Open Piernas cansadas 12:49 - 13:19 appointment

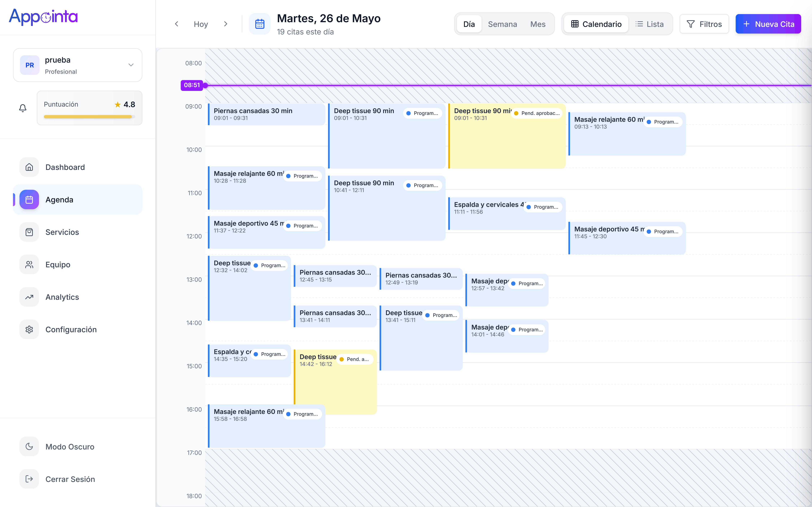pos(421,279)
